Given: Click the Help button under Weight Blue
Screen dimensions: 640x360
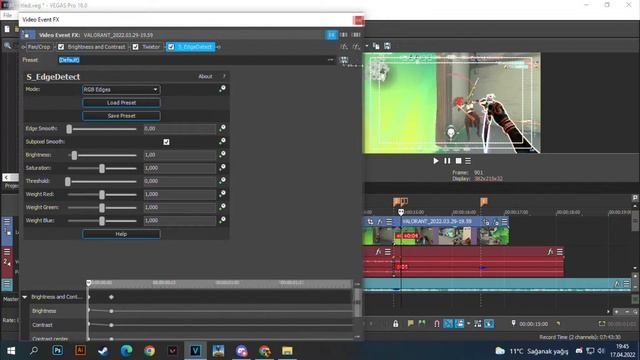Looking at the screenshot, I should coord(121,234).
